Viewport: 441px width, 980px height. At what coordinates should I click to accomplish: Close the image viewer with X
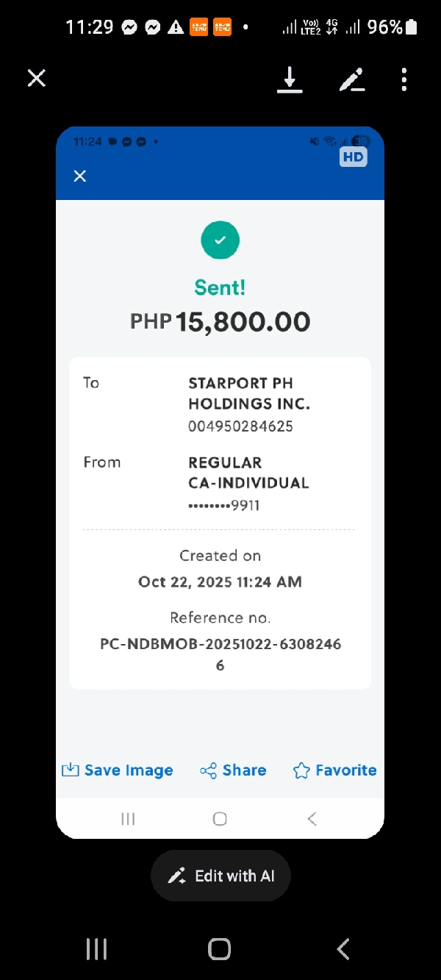click(37, 79)
